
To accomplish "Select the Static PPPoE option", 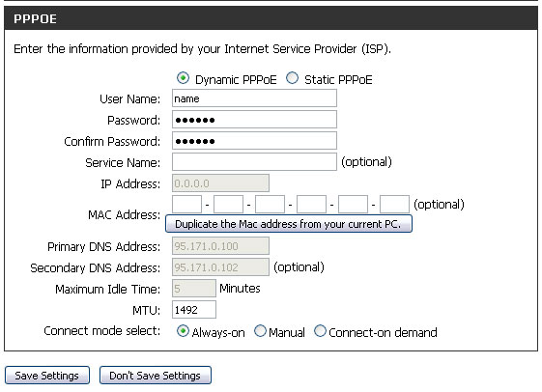I will (x=292, y=78).
